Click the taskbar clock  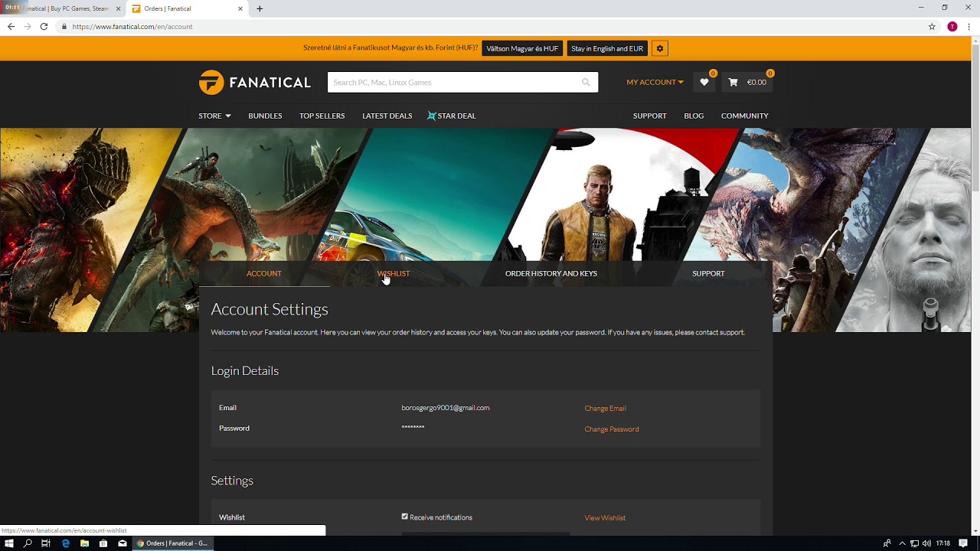point(942,543)
